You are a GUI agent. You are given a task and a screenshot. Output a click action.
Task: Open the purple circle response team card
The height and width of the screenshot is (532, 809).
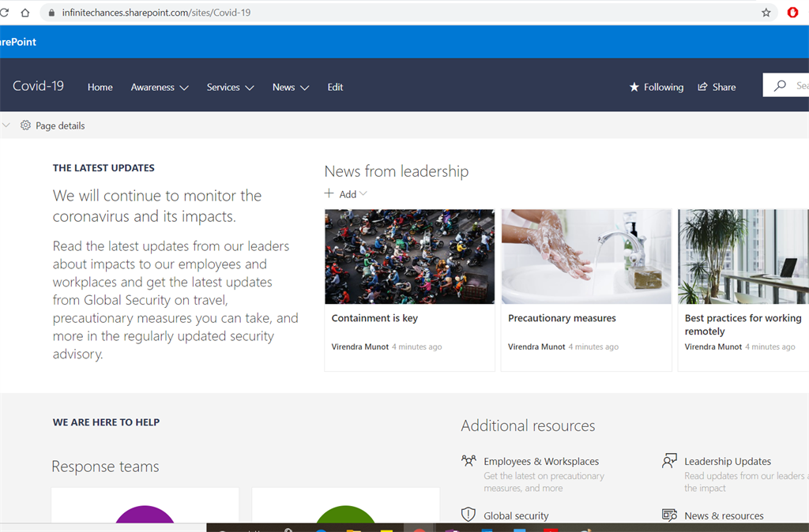point(145,505)
